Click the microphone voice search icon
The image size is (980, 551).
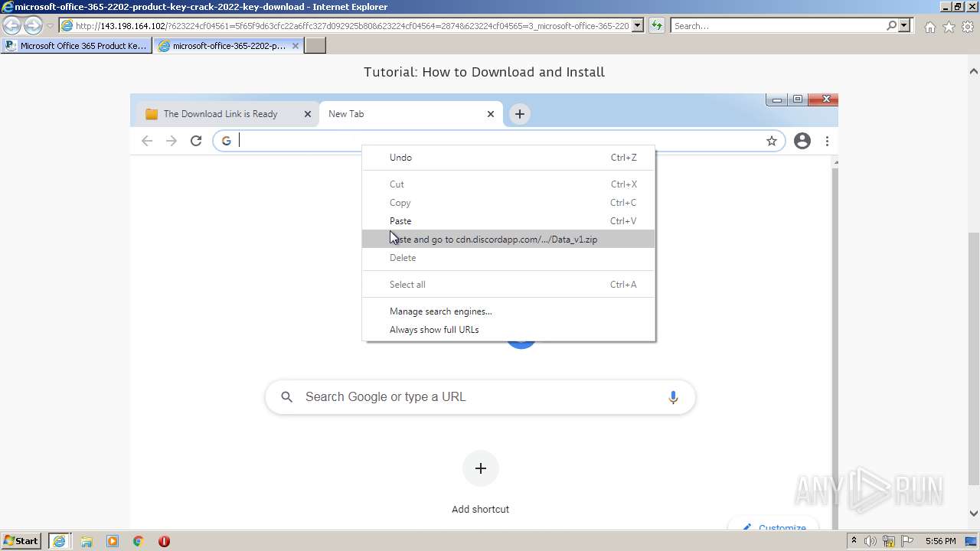click(673, 397)
